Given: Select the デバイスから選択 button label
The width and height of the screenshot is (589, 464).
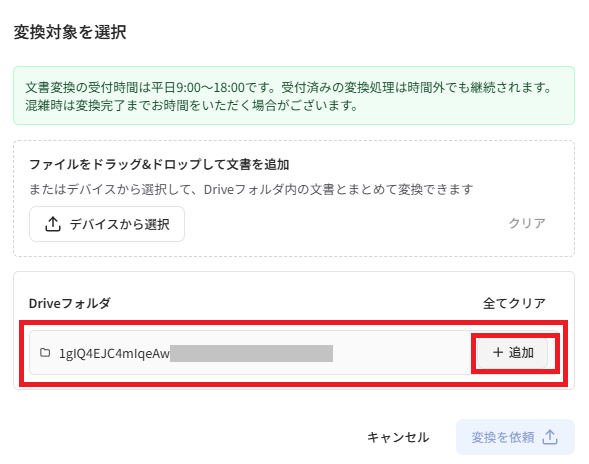Looking at the screenshot, I should click(x=119, y=224).
